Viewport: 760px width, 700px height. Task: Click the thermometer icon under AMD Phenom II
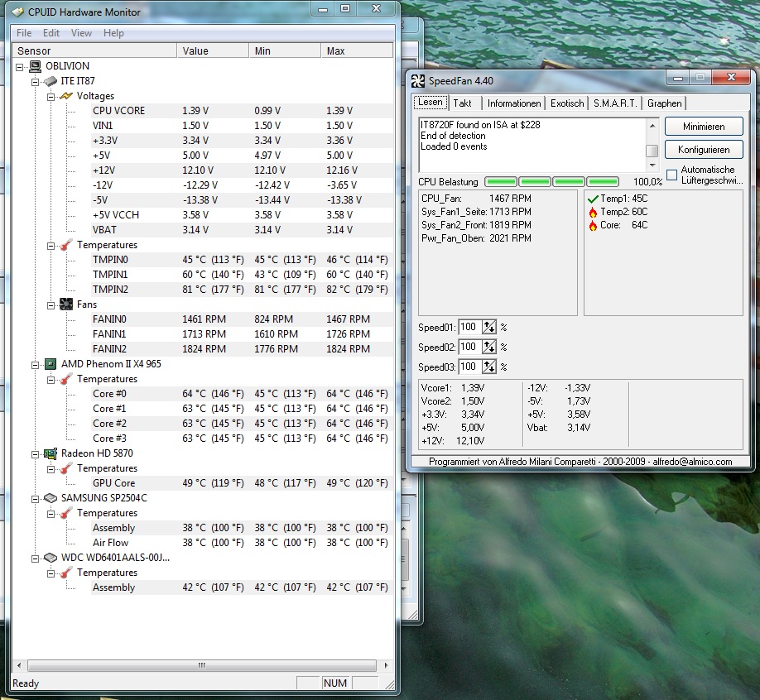point(66,379)
